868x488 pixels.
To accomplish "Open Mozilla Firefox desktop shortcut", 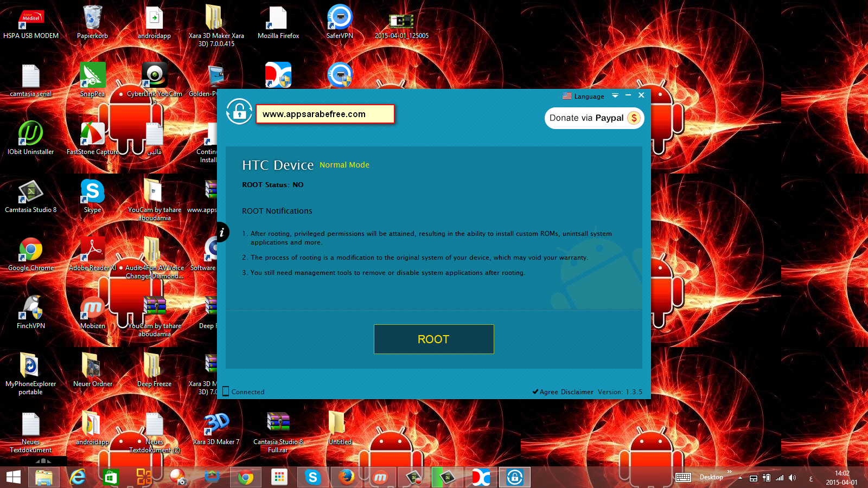I will tap(278, 23).
